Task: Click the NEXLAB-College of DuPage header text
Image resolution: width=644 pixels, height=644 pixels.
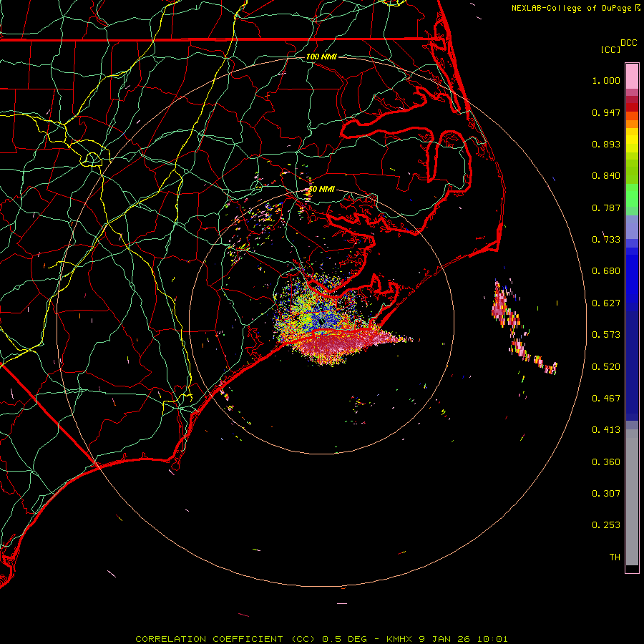Action: tap(572, 8)
